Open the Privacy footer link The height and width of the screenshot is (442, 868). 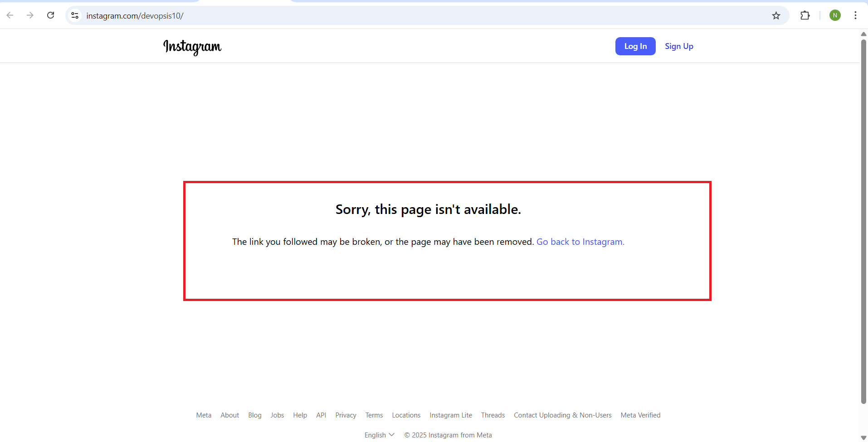pos(346,415)
